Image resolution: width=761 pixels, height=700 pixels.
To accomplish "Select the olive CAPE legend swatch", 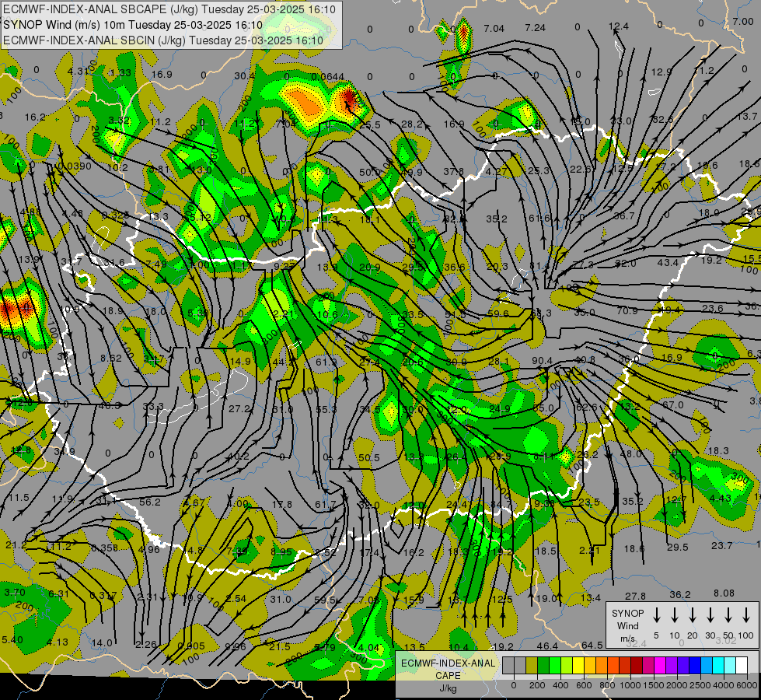I will (x=532, y=665).
